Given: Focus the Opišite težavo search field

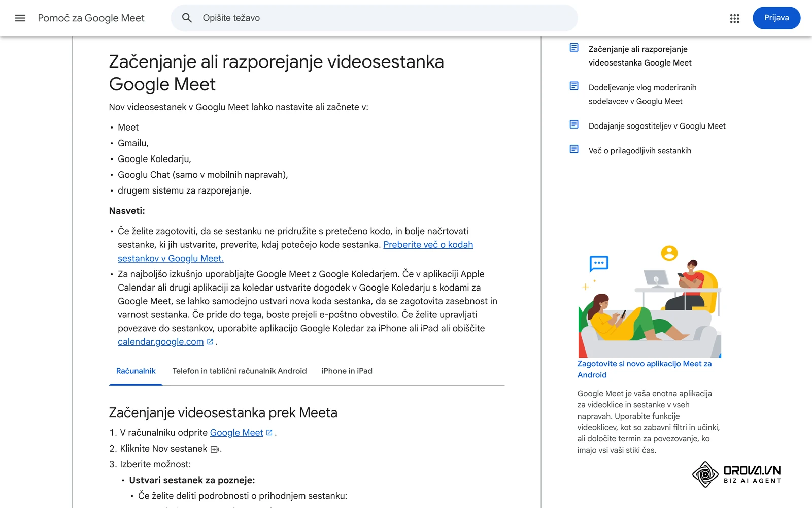Looking at the screenshot, I should click(x=374, y=18).
